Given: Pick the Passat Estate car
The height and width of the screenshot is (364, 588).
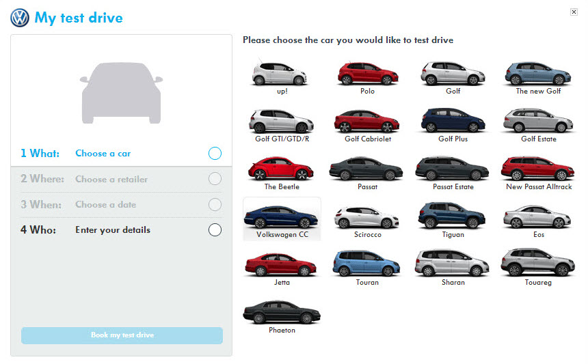Looking at the screenshot, I should click(x=452, y=169).
